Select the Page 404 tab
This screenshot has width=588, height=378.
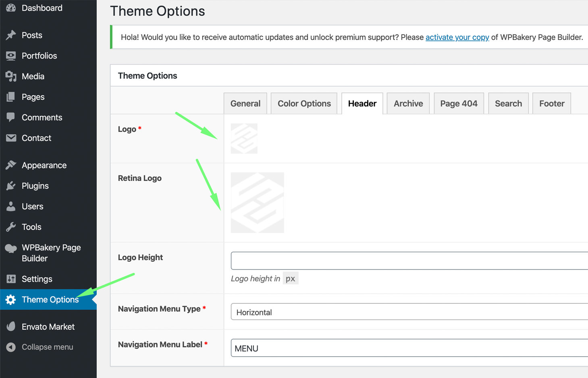[459, 104]
